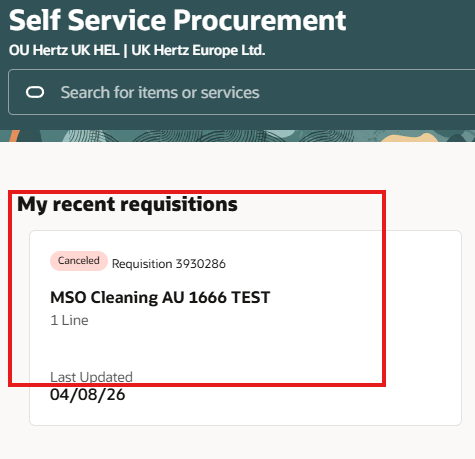Select the OU Hertz UK HEL business unit

coord(64,50)
